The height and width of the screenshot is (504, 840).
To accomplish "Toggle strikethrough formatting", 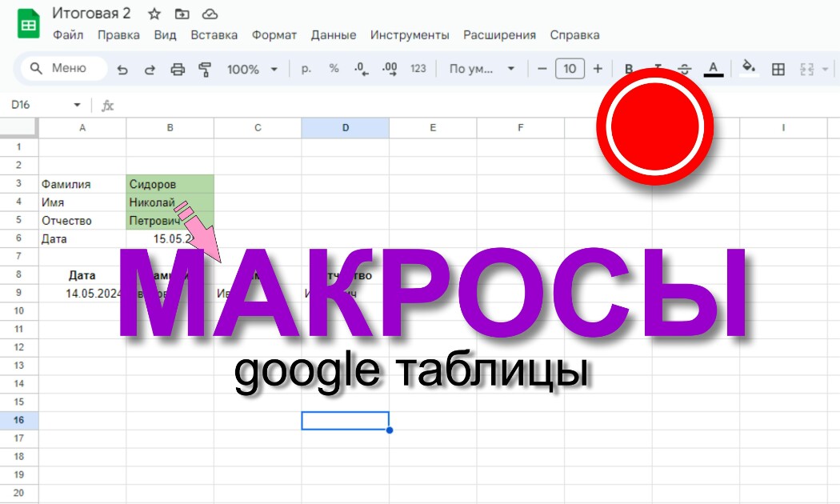I will click(684, 69).
